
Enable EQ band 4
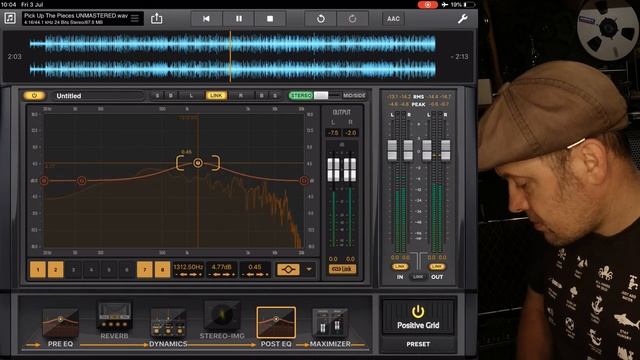[91, 269]
